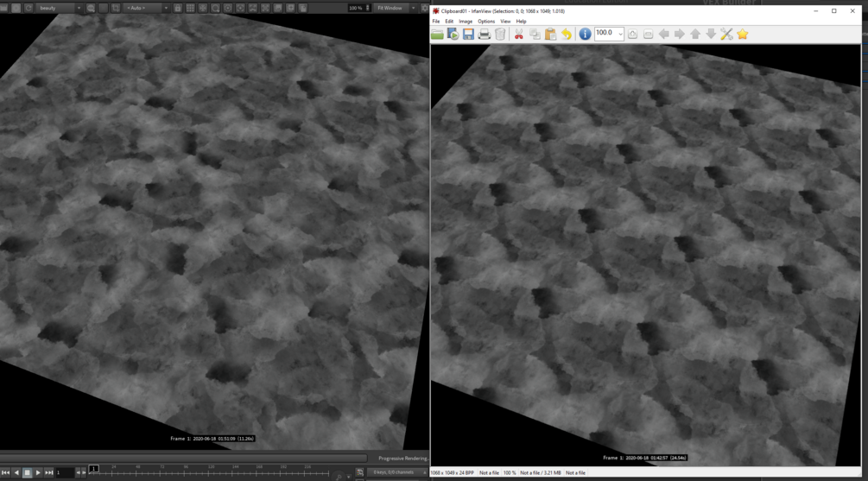Screen dimensions: 868x481
Task: Paste clipboard image in IrfanView
Action: coord(550,35)
